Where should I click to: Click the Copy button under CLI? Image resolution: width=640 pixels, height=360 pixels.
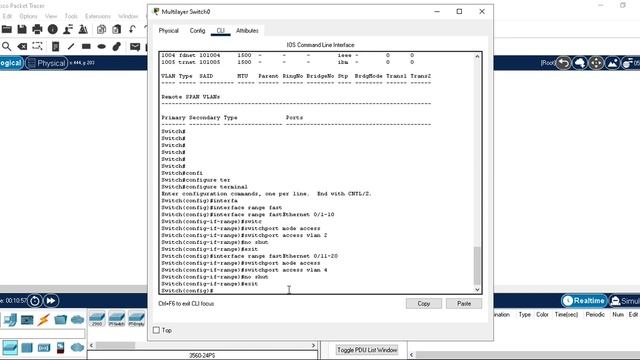tap(424, 304)
